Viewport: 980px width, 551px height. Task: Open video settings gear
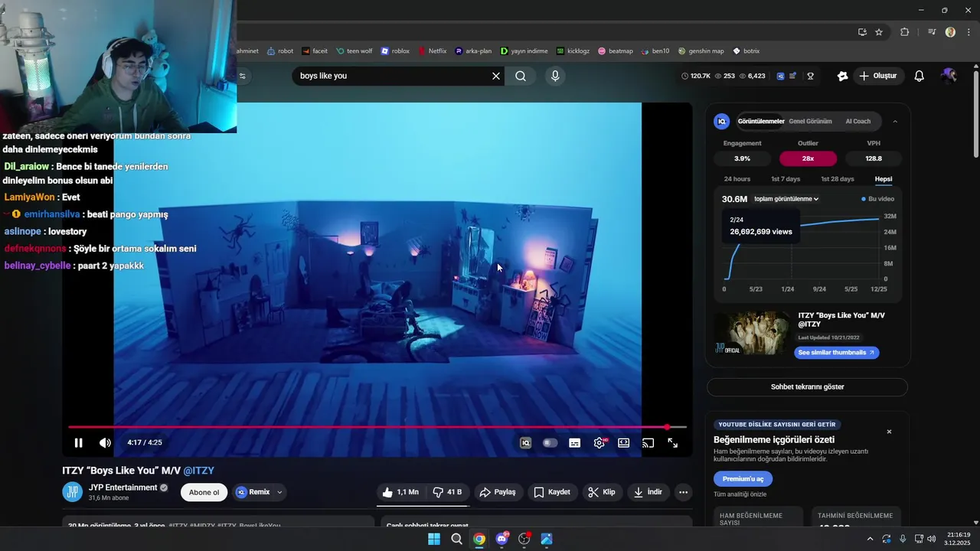click(599, 442)
